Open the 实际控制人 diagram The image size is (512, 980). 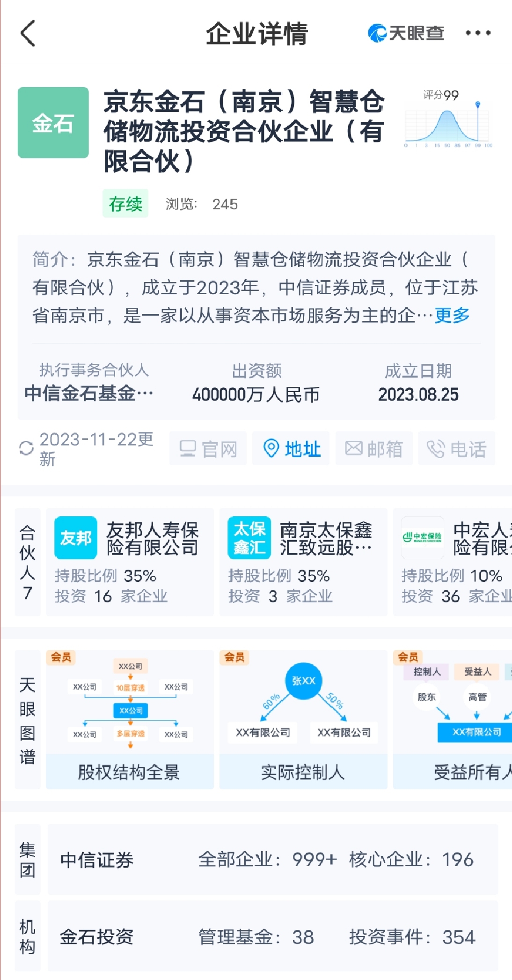(x=303, y=720)
